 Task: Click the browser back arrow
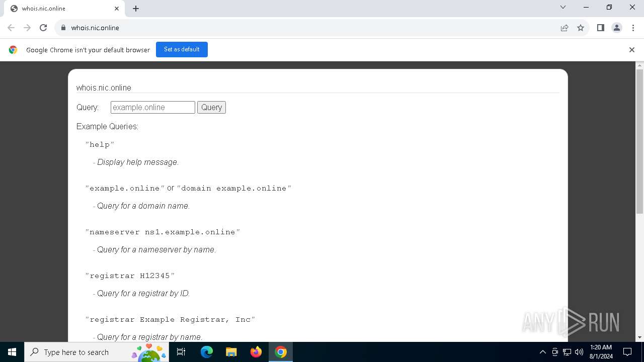click(x=11, y=28)
